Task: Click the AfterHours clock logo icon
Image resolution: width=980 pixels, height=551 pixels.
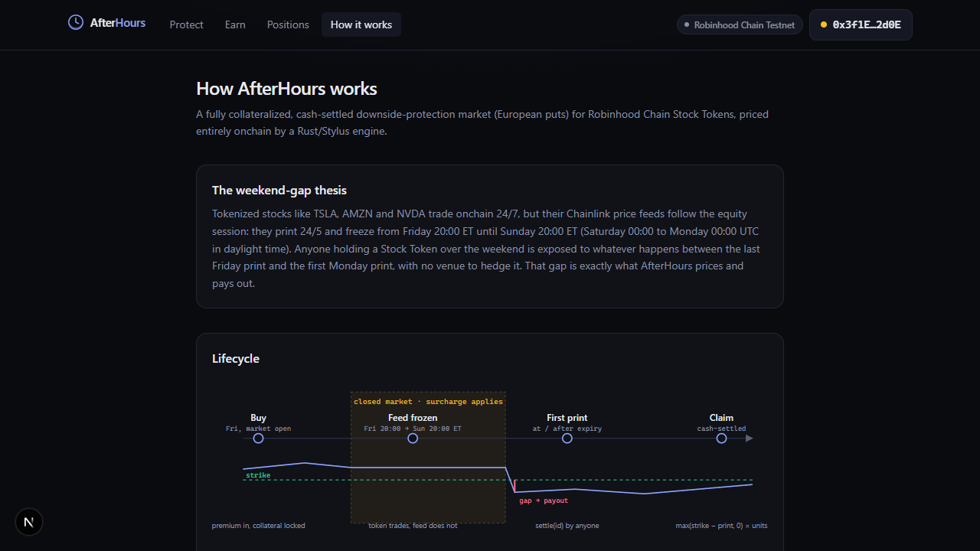Action: pos(76,22)
